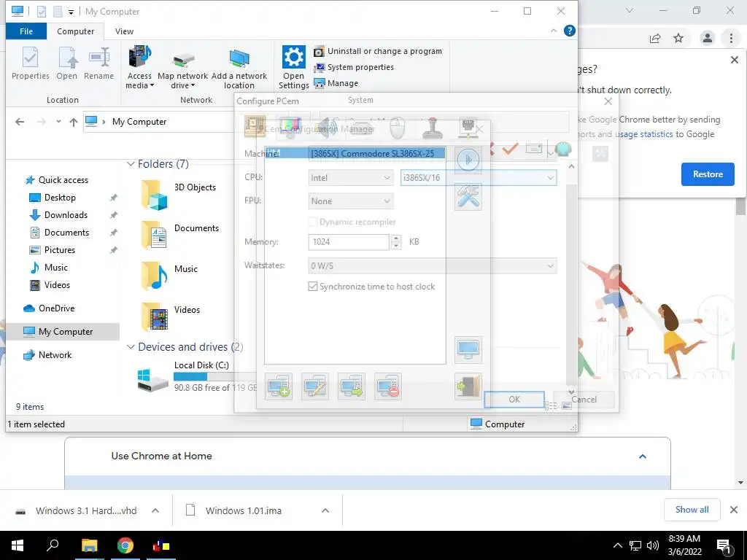Open the mouse tab icon in Configure PCem
The image size is (747, 560).
tap(398, 127)
